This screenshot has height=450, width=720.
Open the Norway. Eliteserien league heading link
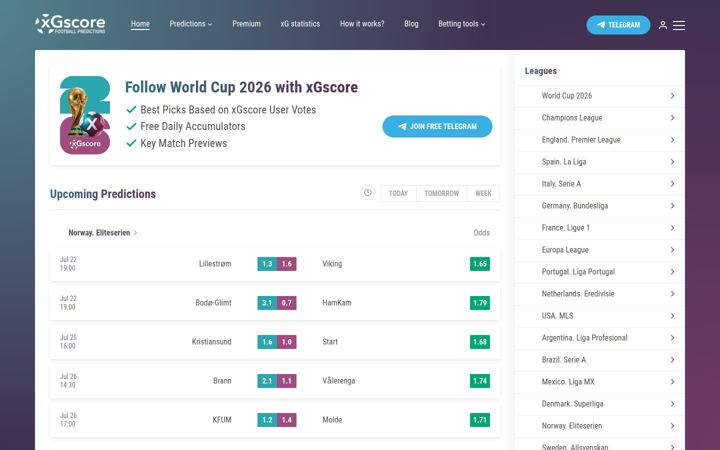click(x=99, y=233)
